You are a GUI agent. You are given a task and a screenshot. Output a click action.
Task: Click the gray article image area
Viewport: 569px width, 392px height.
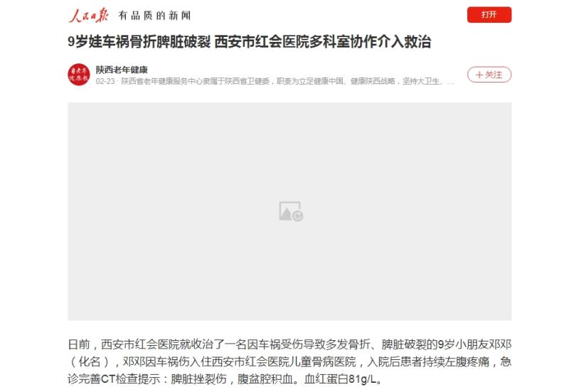[x=289, y=211]
